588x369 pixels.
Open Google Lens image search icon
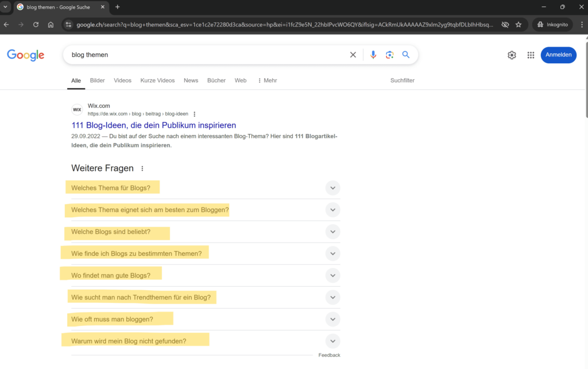point(389,55)
